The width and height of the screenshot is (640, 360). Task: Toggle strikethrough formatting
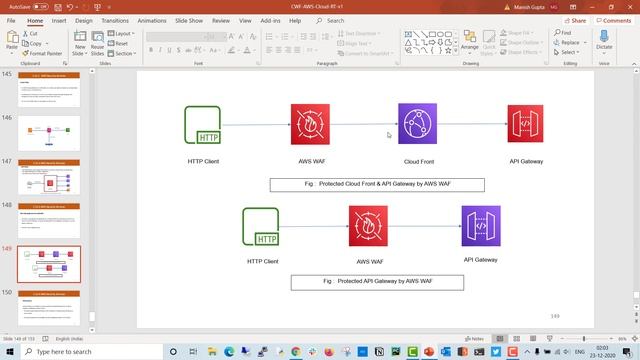[x=188, y=50]
